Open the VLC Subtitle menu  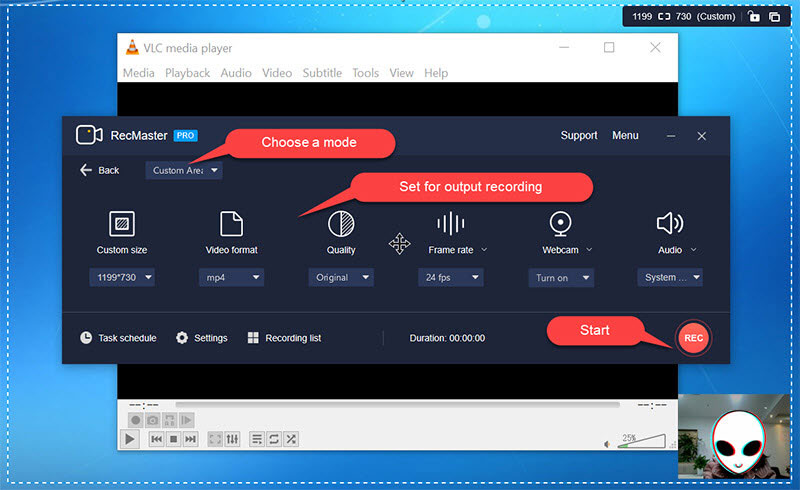pyautogui.click(x=322, y=73)
